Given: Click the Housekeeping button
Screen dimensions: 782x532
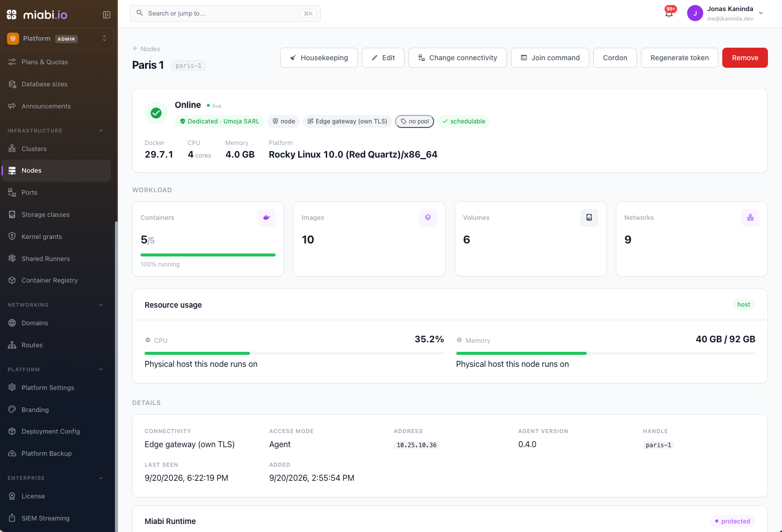Looking at the screenshot, I should pyautogui.click(x=319, y=58).
